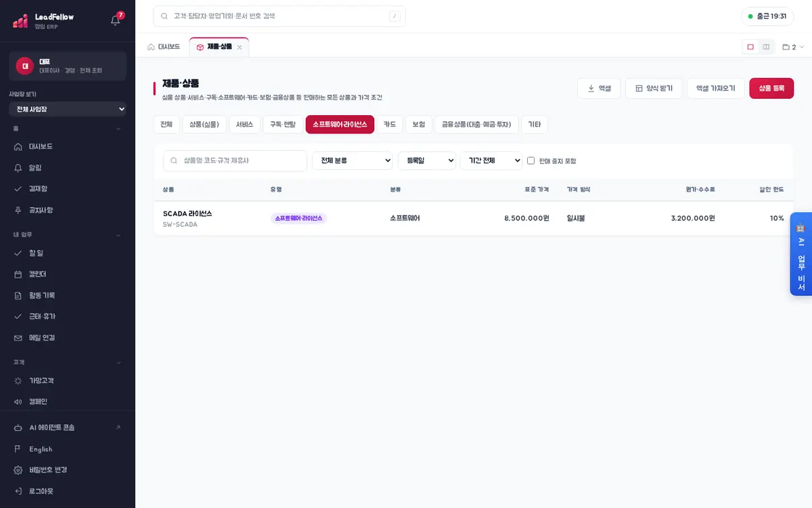Toggle 판매 중지 포함 checkbox
812x508 pixels.
tap(531, 161)
